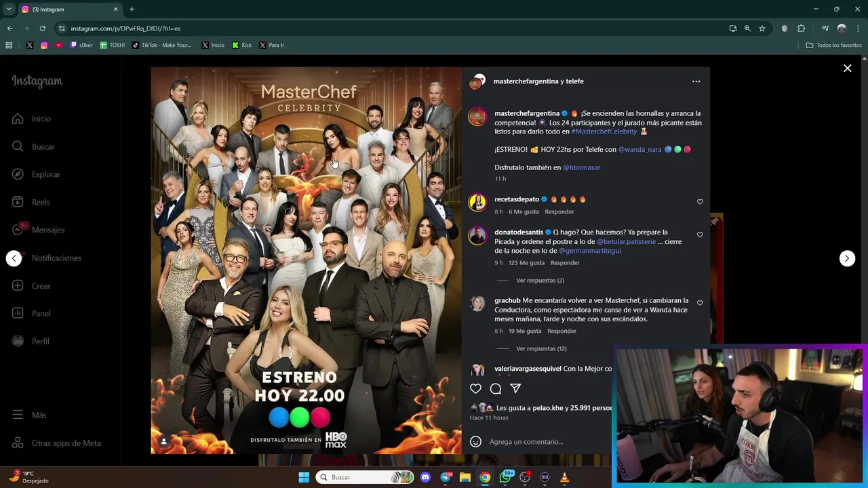Viewport: 868px width, 488px height.
Task: Reply to the grachub comment
Action: pos(561,331)
